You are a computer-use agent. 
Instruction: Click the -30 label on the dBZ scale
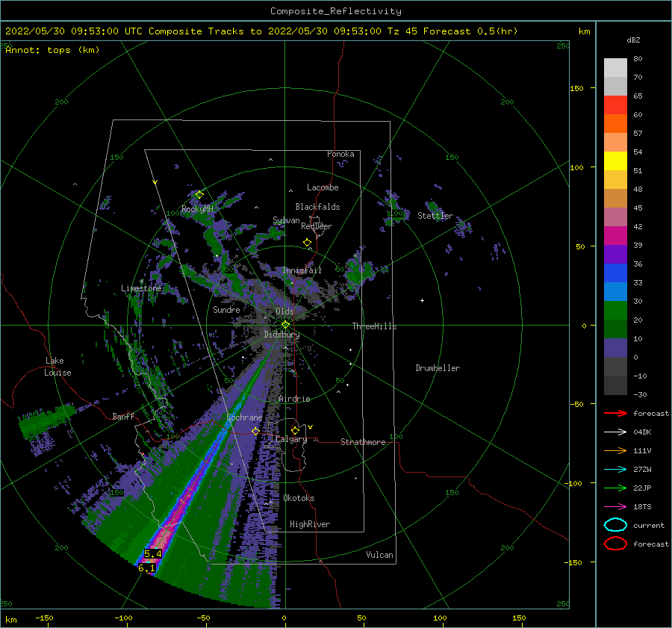point(640,394)
